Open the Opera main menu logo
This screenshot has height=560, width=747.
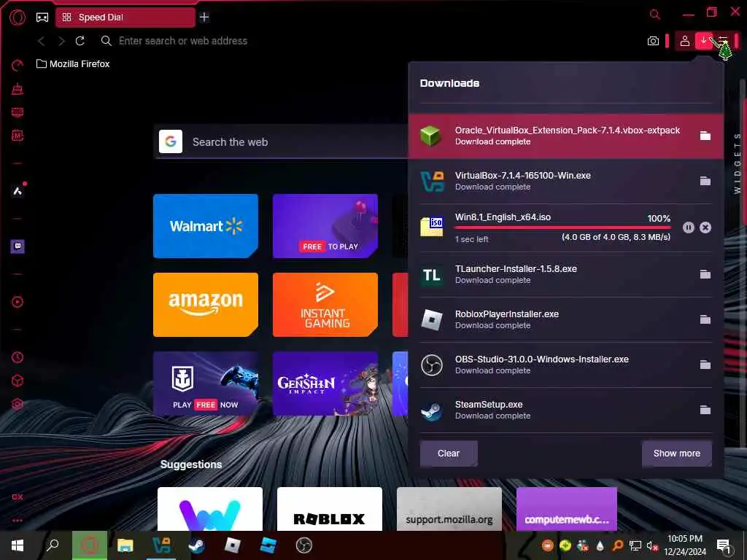18,17
